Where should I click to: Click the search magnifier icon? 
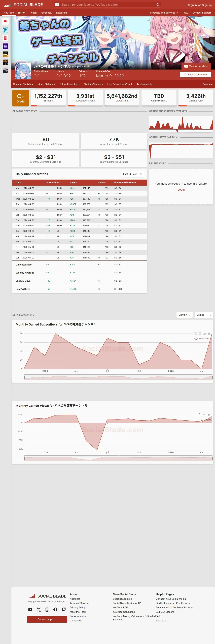click(x=158, y=5)
